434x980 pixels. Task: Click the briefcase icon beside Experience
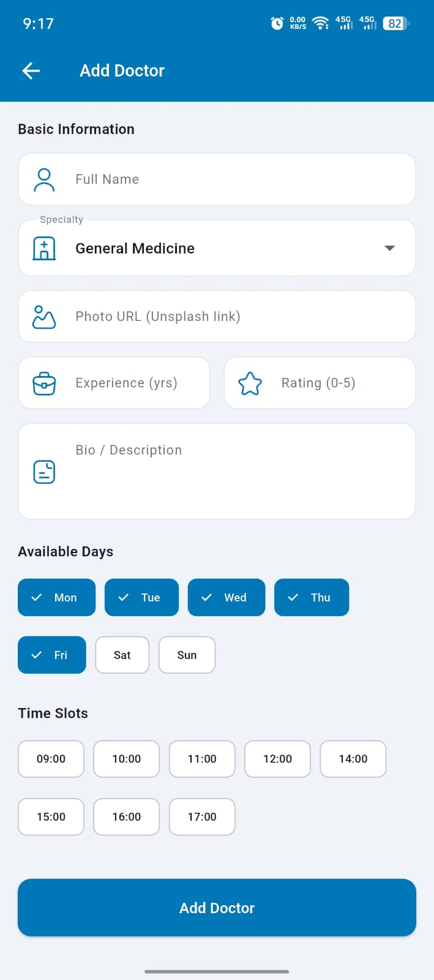click(43, 383)
